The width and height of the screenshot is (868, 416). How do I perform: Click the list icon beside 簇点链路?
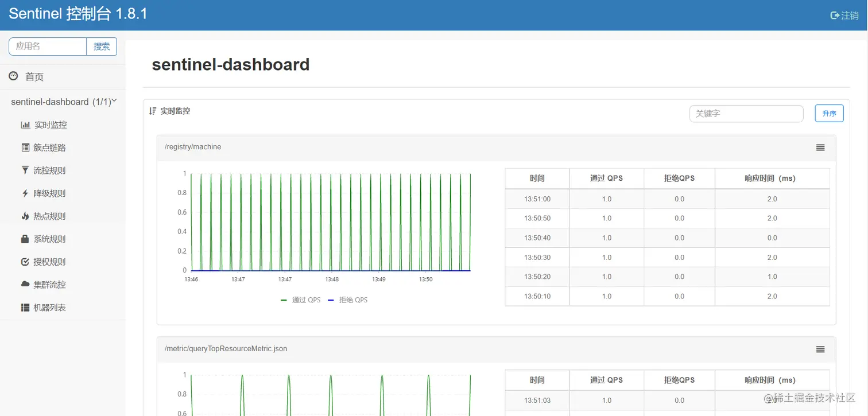coord(25,147)
